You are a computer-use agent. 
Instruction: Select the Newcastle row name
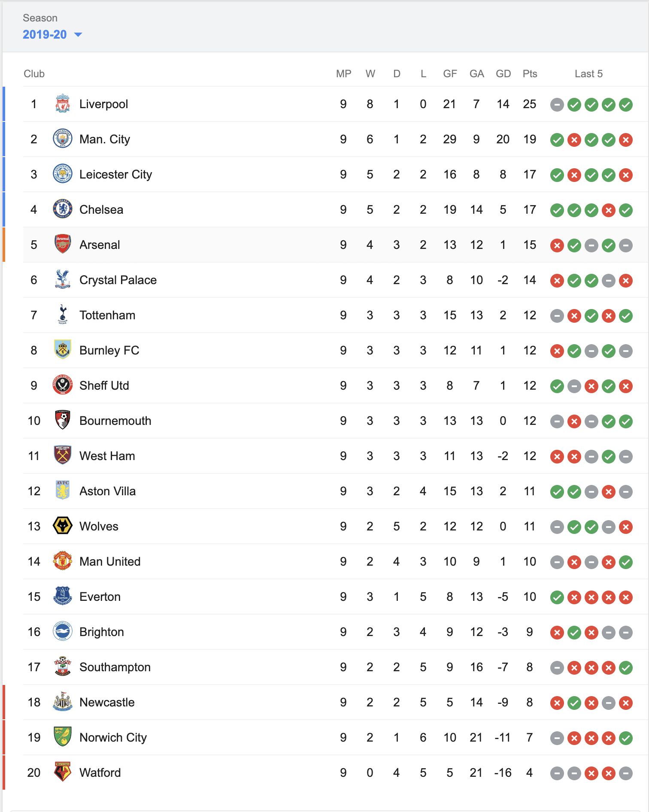[x=107, y=702]
